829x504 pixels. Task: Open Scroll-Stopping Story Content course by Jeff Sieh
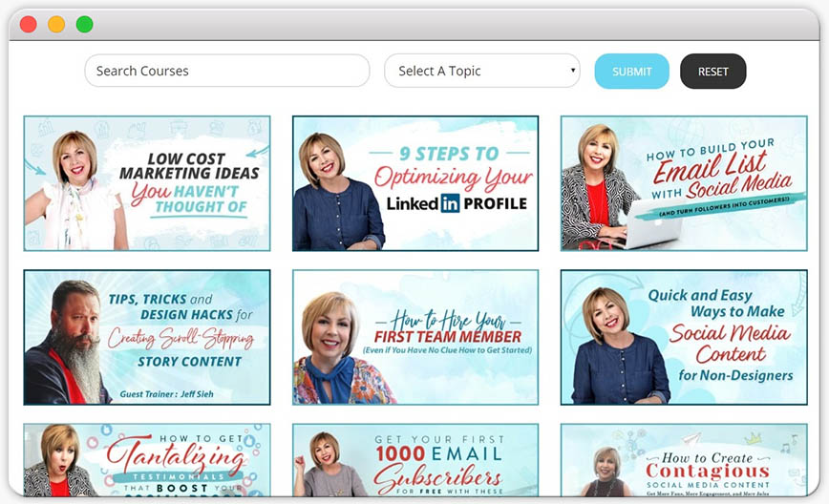tap(147, 338)
